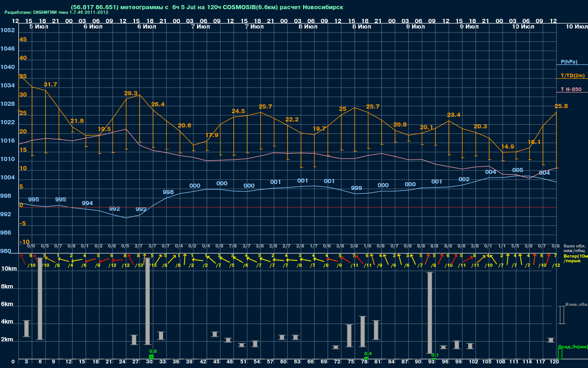Click the 17.9 temperature value
This screenshot has height=368, width=588.
coord(212,135)
